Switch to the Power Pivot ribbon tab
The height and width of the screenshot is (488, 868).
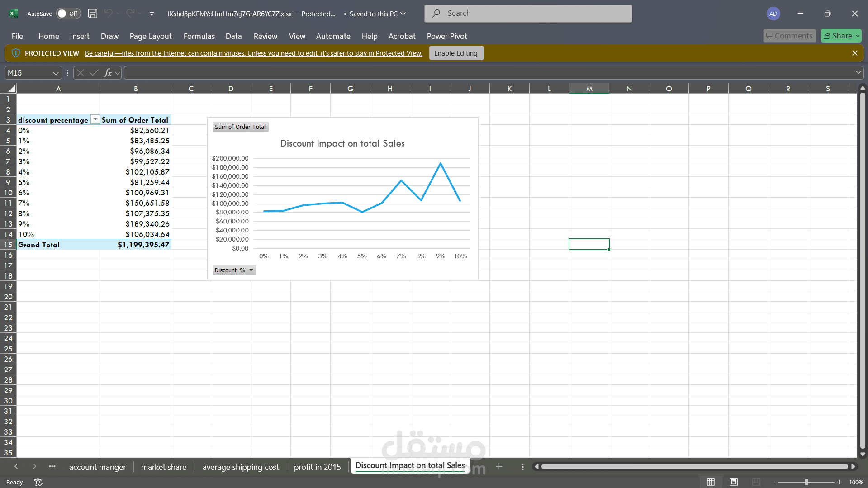click(446, 36)
